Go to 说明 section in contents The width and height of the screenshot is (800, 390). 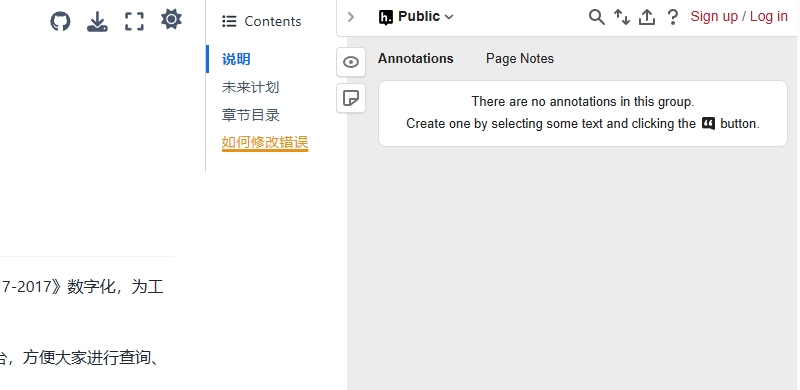point(236,59)
